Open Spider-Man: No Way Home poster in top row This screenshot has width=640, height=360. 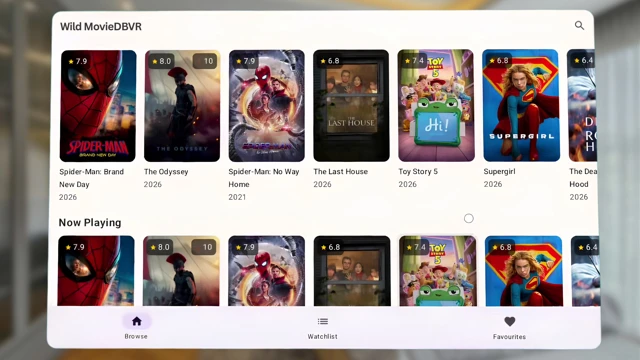267,105
